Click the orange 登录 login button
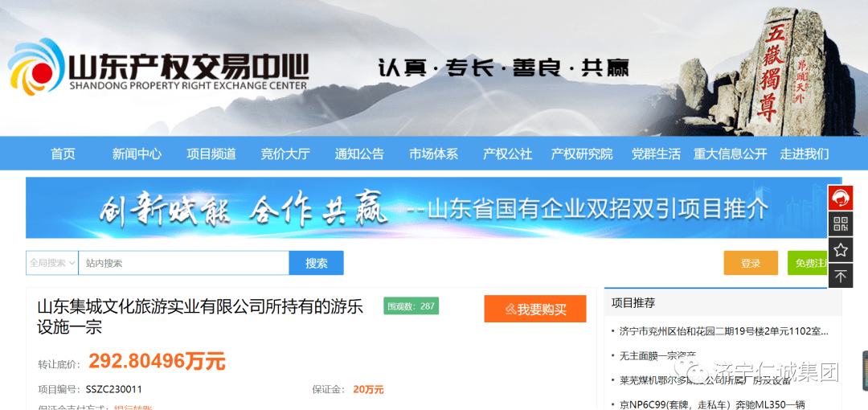This screenshot has width=868, height=410. (x=751, y=263)
